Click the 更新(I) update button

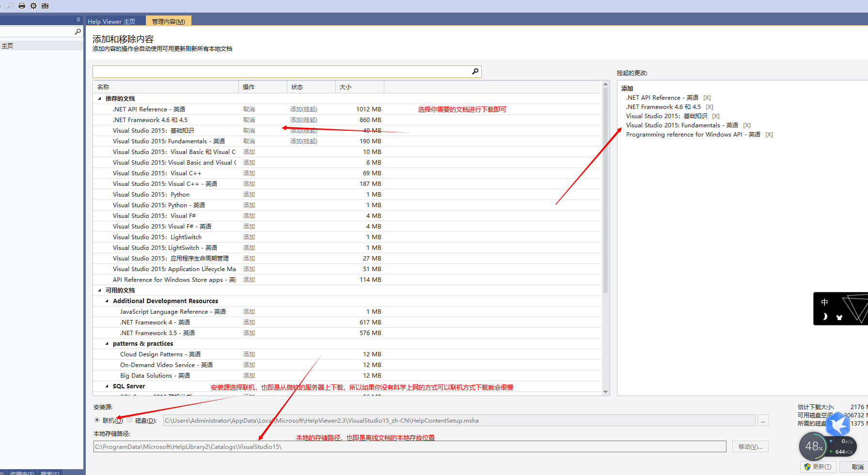point(818,466)
